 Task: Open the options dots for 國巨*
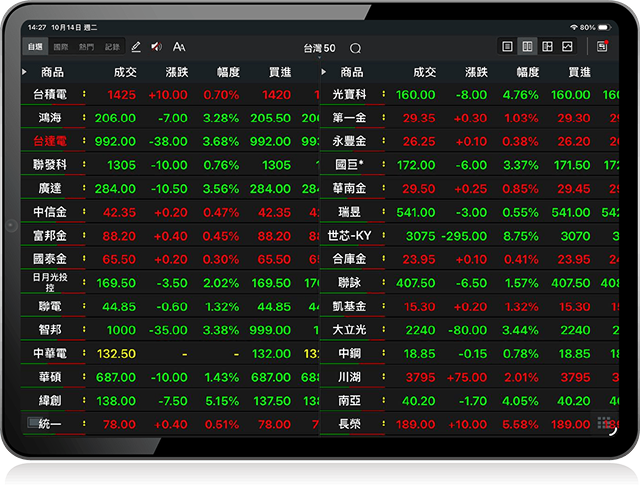coord(384,164)
